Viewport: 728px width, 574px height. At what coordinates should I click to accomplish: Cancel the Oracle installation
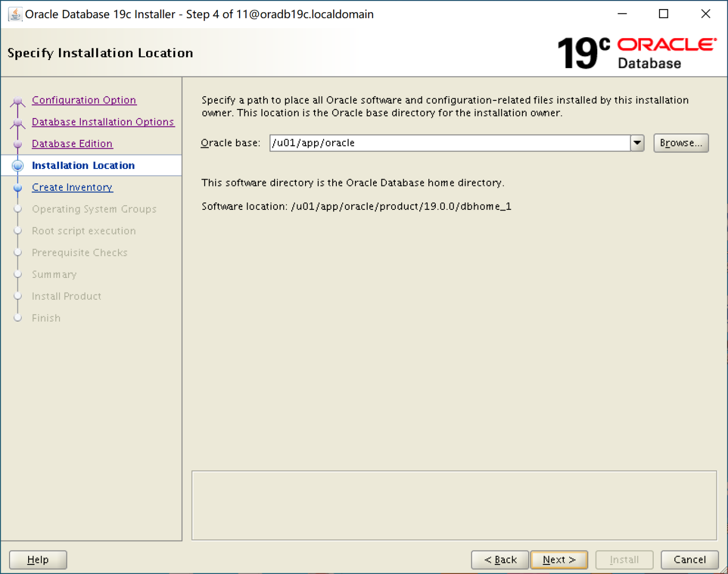tap(690, 560)
